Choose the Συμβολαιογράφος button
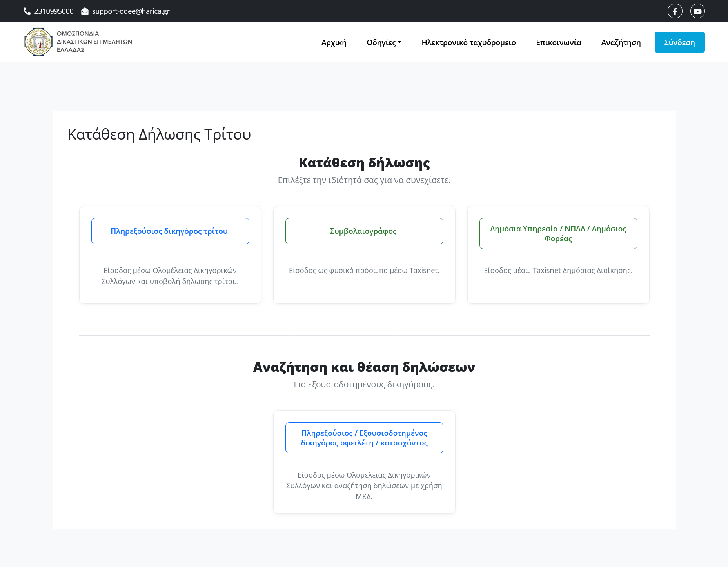The width and height of the screenshot is (728, 567). pos(364,231)
